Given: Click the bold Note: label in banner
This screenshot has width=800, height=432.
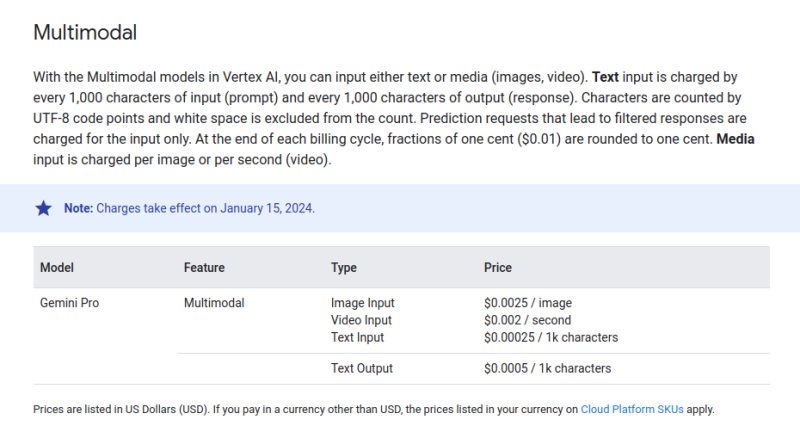Looking at the screenshot, I should point(78,208).
